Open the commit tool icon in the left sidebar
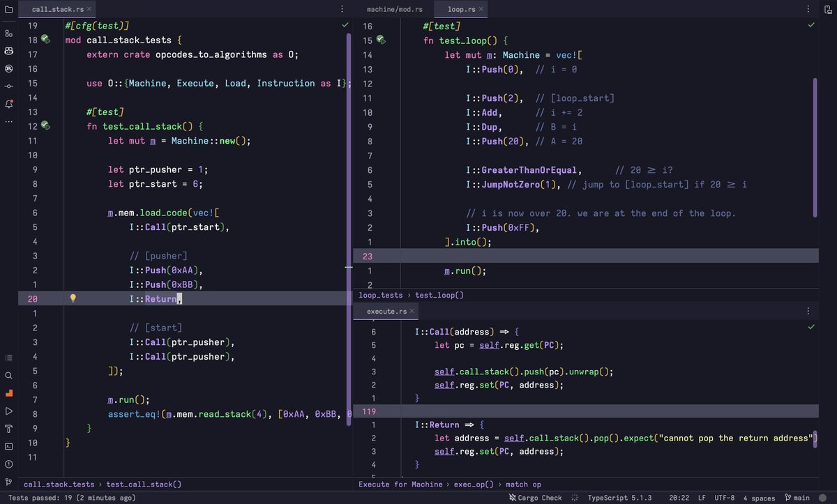The image size is (837, 504). click(9, 86)
